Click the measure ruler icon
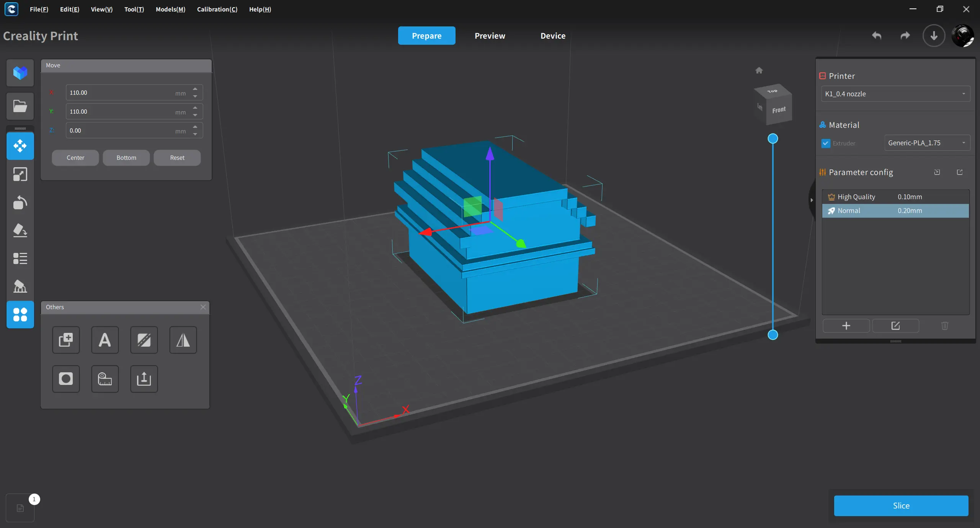The height and width of the screenshot is (528, 980). tap(105, 379)
